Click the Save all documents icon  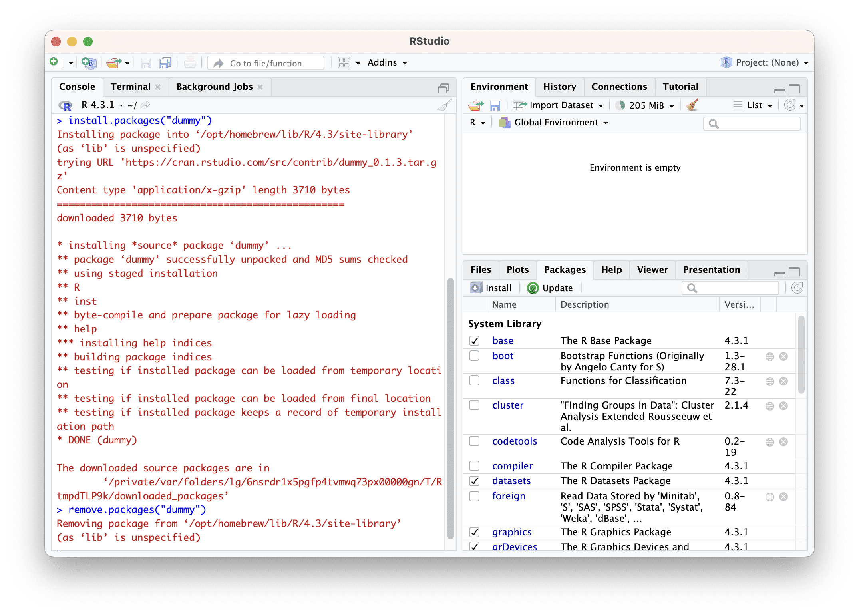point(165,63)
